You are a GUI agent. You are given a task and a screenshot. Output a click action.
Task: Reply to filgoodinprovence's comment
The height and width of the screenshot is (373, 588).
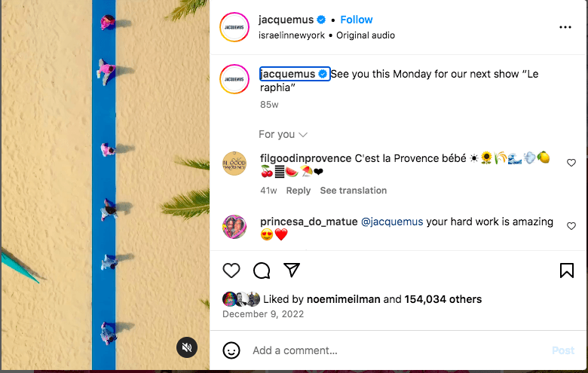(x=298, y=191)
